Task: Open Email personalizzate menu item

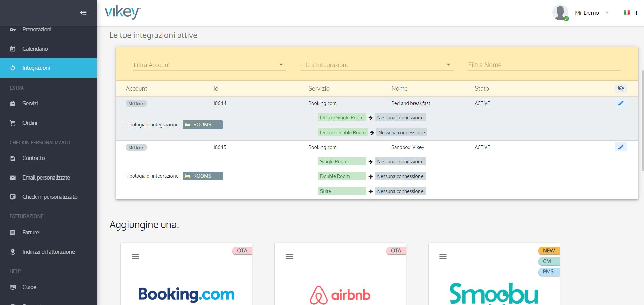Action: click(x=48, y=178)
